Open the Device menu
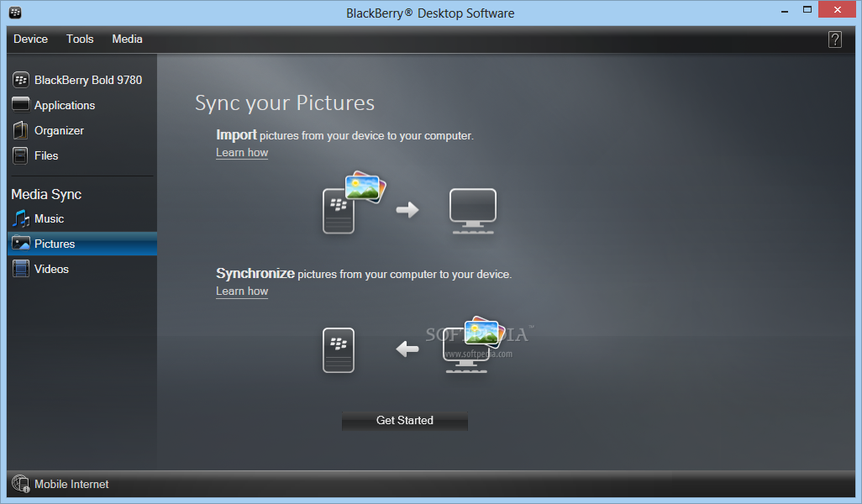The width and height of the screenshot is (862, 504). [31, 39]
